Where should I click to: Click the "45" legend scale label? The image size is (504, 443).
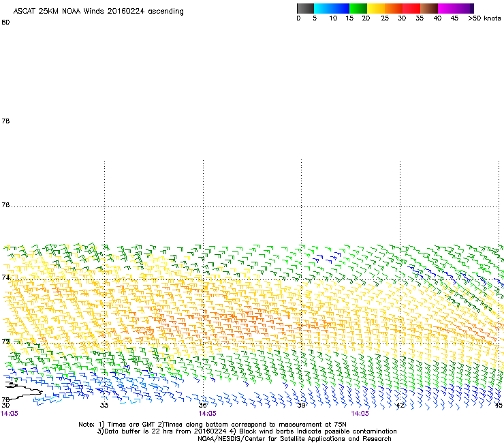coord(454,18)
